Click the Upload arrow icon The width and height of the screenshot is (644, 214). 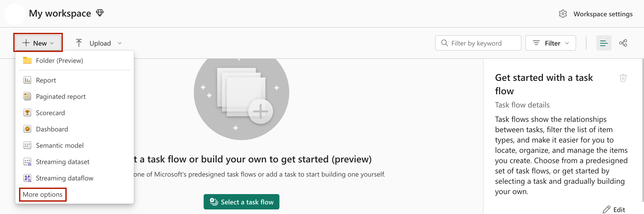pos(79,43)
